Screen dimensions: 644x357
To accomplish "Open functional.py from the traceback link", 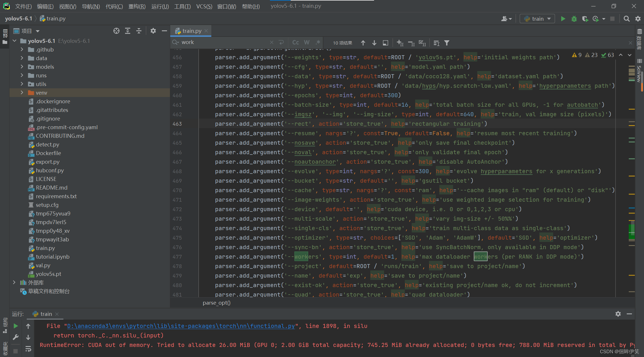I will 181,326.
